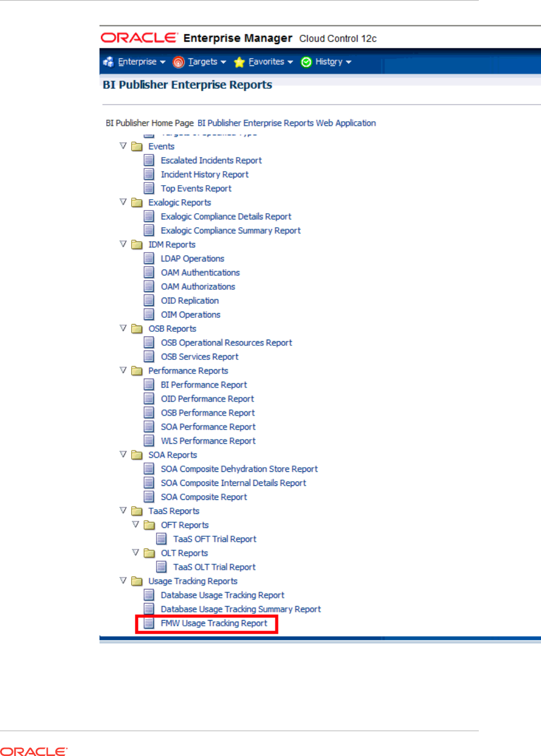The image size is (541, 756).
Task: Collapse the Exalogic Reports tree node
Action: [x=123, y=202]
